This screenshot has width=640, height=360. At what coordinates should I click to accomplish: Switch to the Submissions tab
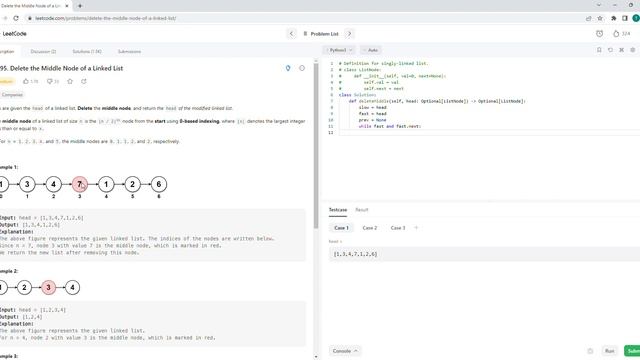(129, 51)
